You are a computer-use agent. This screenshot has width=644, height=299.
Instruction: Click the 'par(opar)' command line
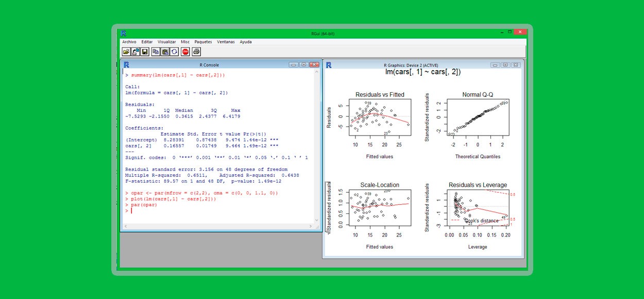141,205
